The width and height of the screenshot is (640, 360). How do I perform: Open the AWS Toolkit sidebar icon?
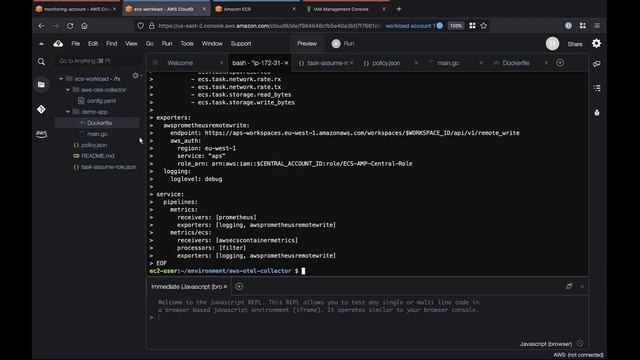point(41,133)
